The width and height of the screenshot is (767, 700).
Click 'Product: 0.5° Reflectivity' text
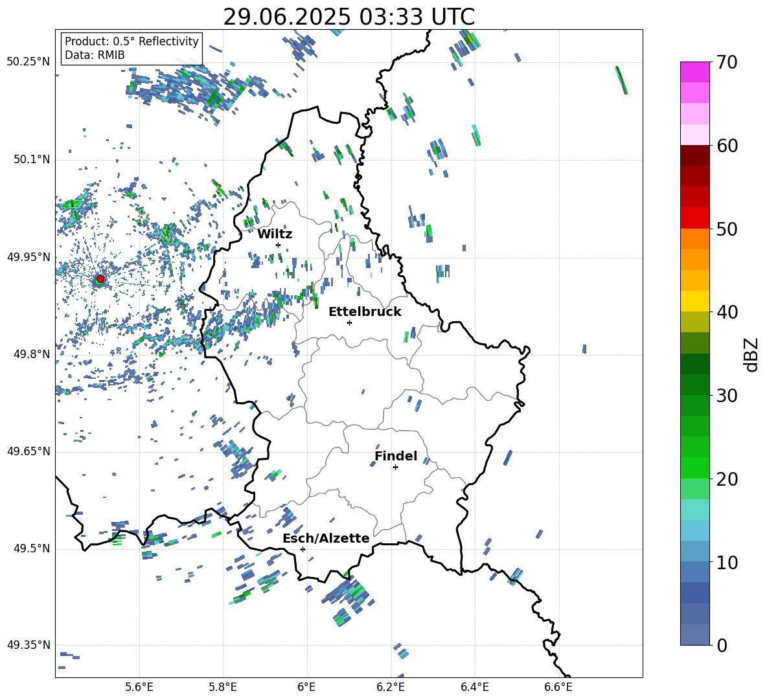tap(132, 41)
